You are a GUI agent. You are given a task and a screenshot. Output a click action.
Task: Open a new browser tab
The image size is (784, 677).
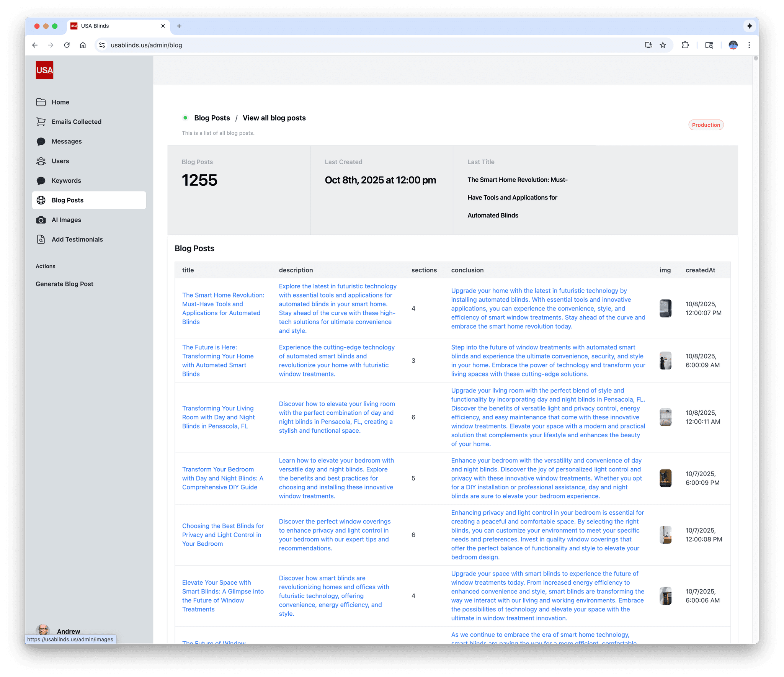[179, 26]
